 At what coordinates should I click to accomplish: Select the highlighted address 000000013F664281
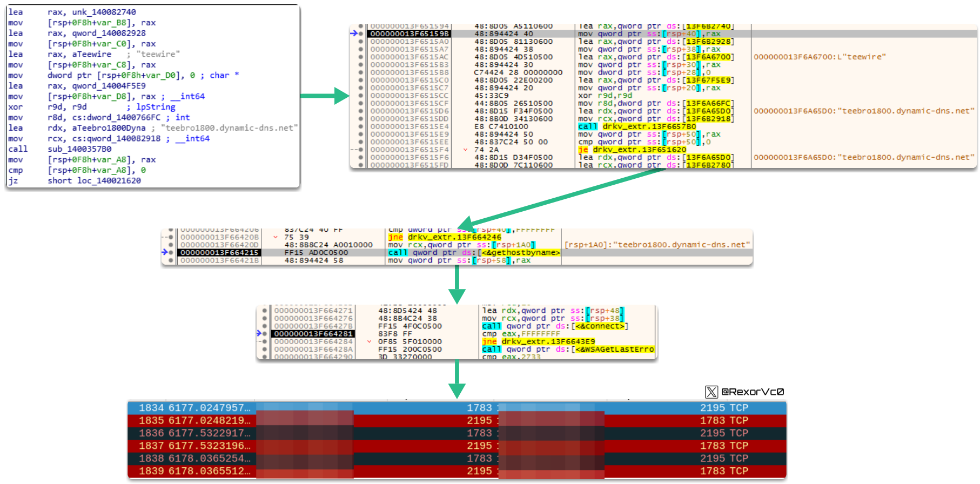coord(313,334)
